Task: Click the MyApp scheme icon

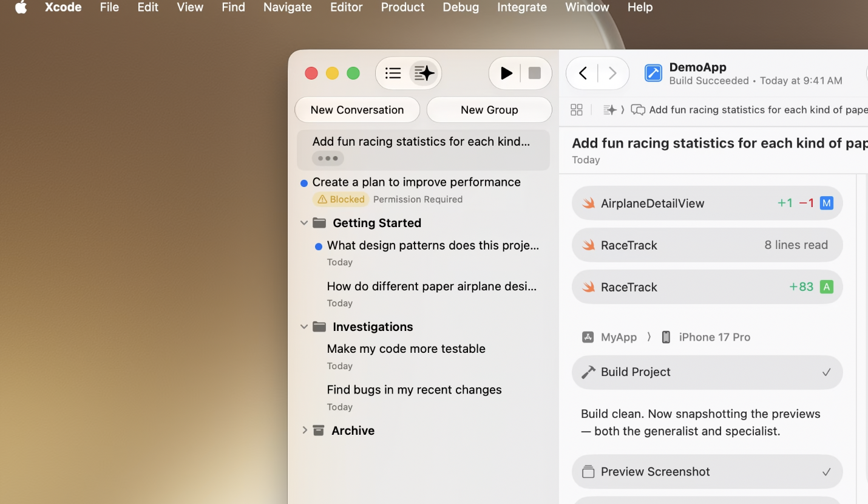Action: tap(588, 337)
